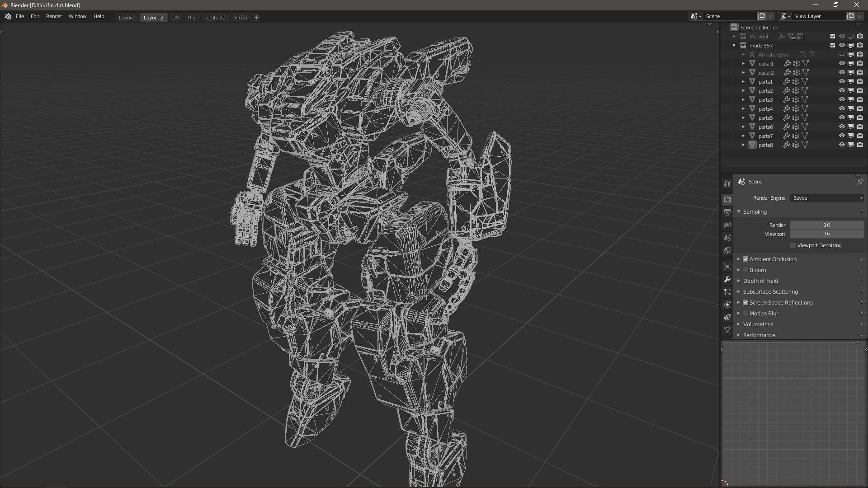868x488 pixels.
Task: Uncheck the Material collection exclude checkbox
Action: click(833, 37)
